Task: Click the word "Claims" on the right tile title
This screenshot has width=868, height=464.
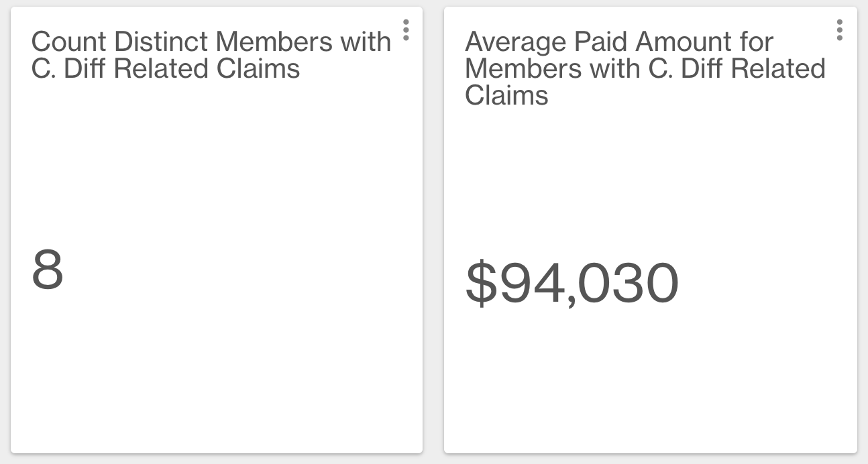Action: [506, 96]
